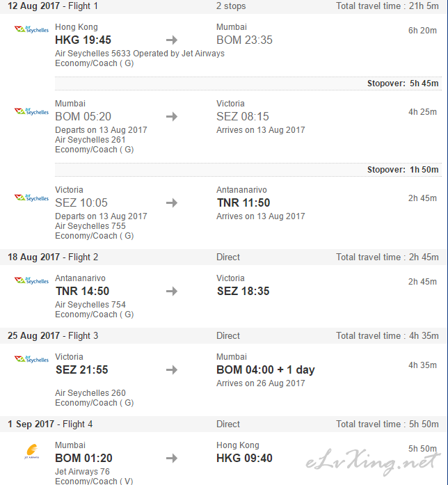
Task: Click the Stopover 1h 50m label
Action: 403,170
